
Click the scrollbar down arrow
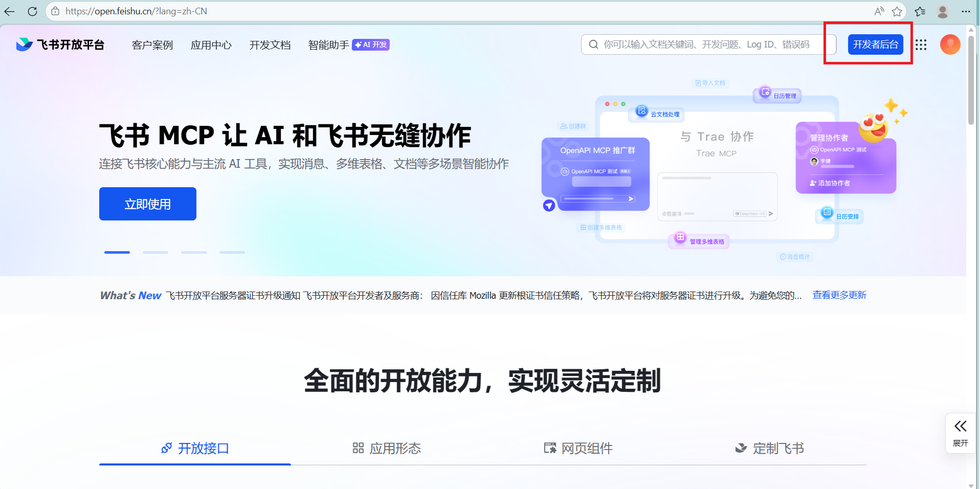click(x=971, y=485)
